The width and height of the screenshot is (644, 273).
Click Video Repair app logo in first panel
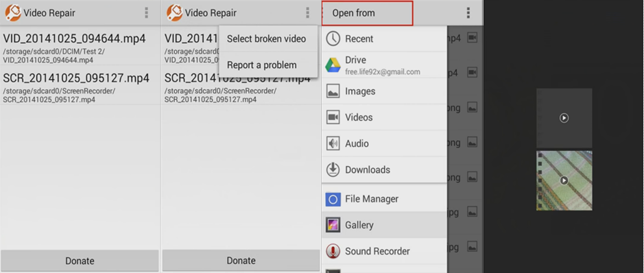tap(13, 13)
